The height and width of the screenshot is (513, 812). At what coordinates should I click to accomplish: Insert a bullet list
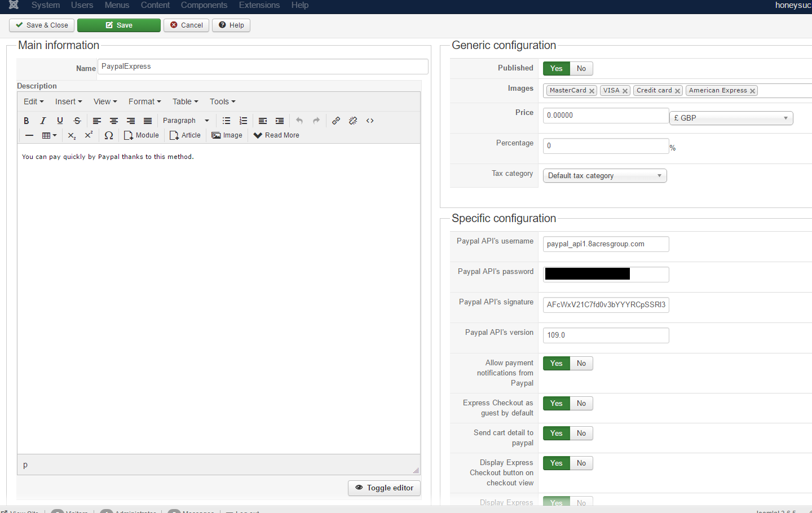[x=227, y=121]
